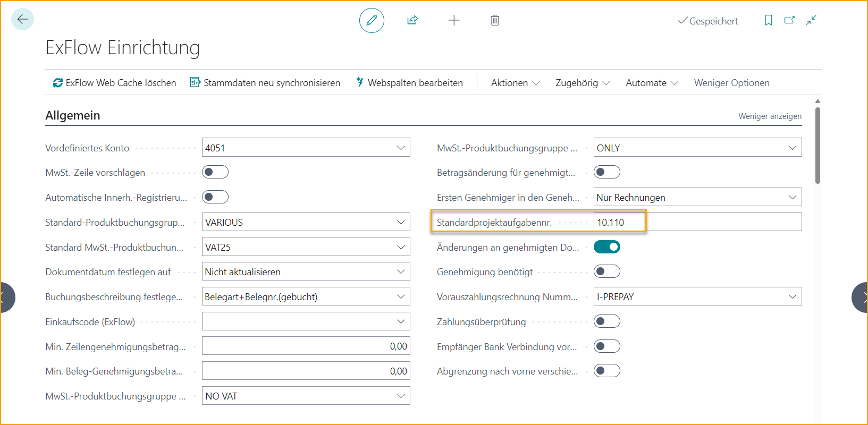The height and width of the screenshot is (425, 868).
Task: Open the Dokumentdatum festlegen auf dropdown
Action: click(x=401, y=271)
